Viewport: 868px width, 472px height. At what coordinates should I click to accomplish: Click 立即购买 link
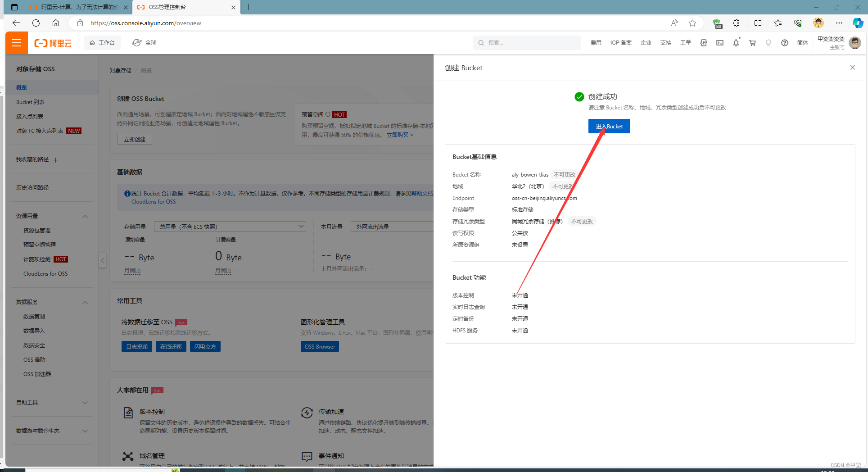(x=400, y=135)
